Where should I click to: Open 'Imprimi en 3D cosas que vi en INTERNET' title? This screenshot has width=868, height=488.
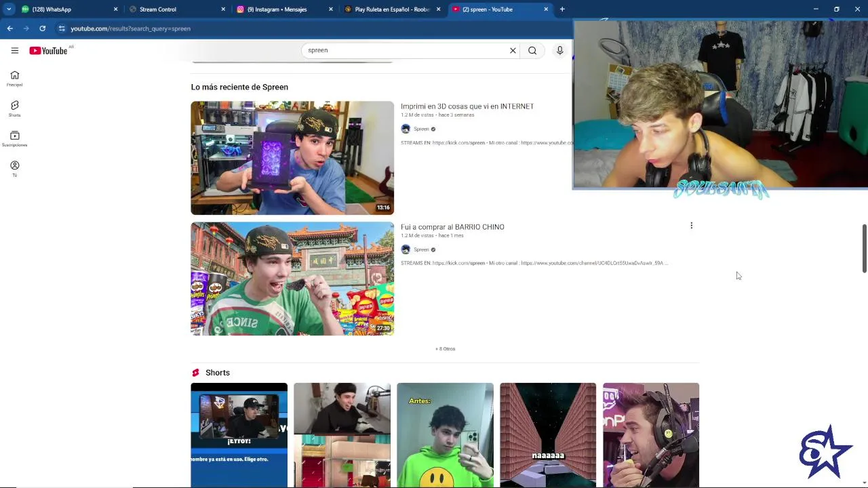(x=467, y=106)
